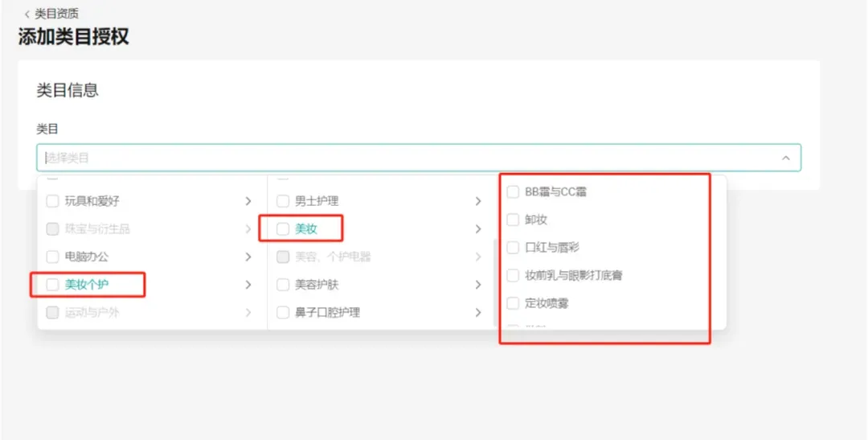
Task: Click the 口红与唇彩 item label
Action: 552,247
